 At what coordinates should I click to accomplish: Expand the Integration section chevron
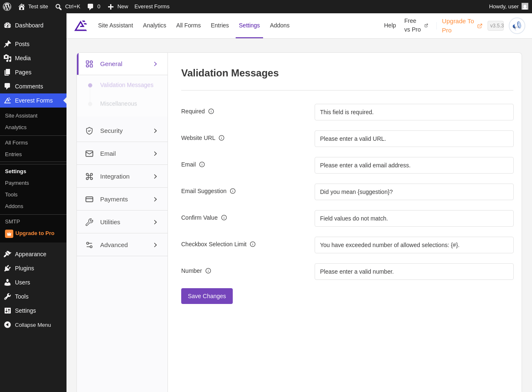tap(155, 176)
